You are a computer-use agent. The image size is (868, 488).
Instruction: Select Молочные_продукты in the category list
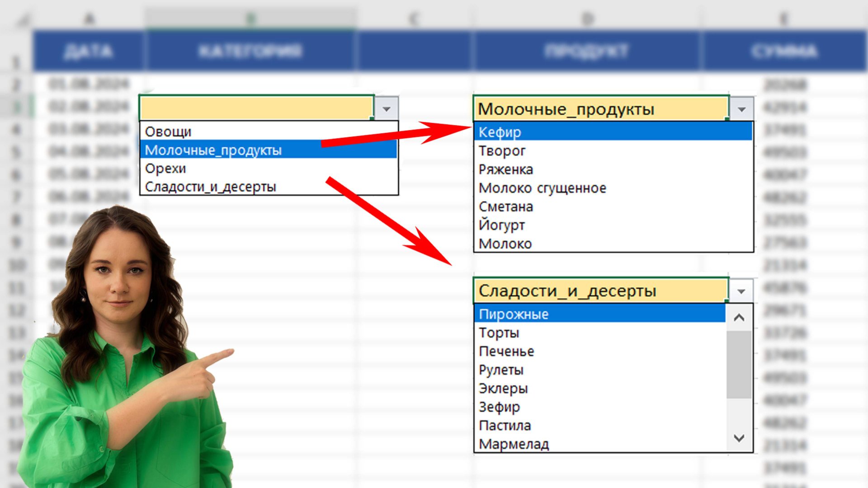coord(213,150)
